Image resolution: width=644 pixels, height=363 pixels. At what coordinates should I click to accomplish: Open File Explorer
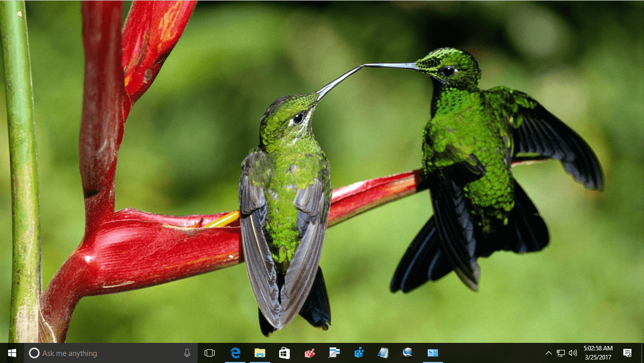point(260,353)
